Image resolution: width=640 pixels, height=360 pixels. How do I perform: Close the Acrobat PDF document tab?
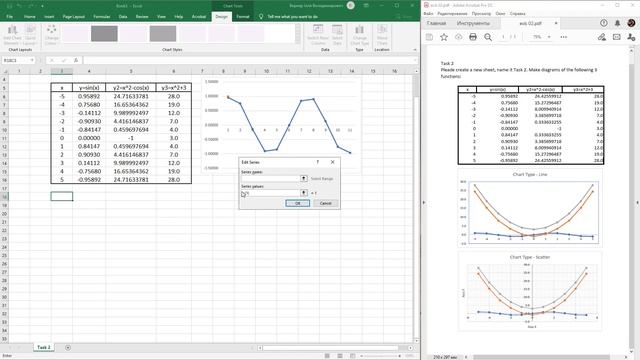click(x=556, y=23)
